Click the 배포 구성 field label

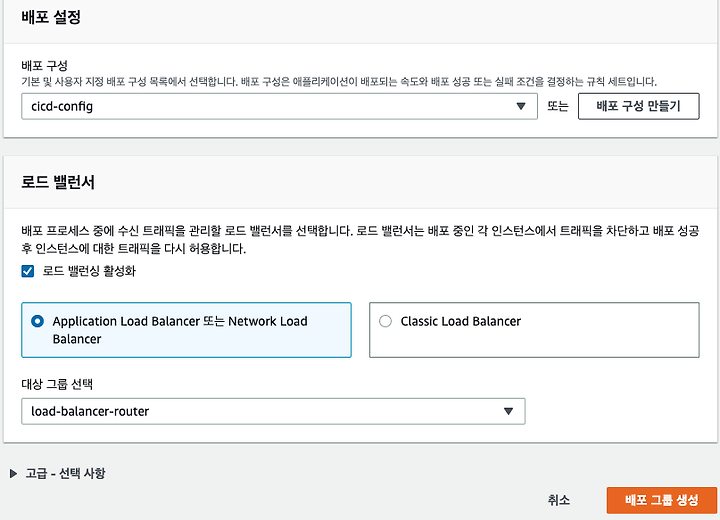(45, 66)
